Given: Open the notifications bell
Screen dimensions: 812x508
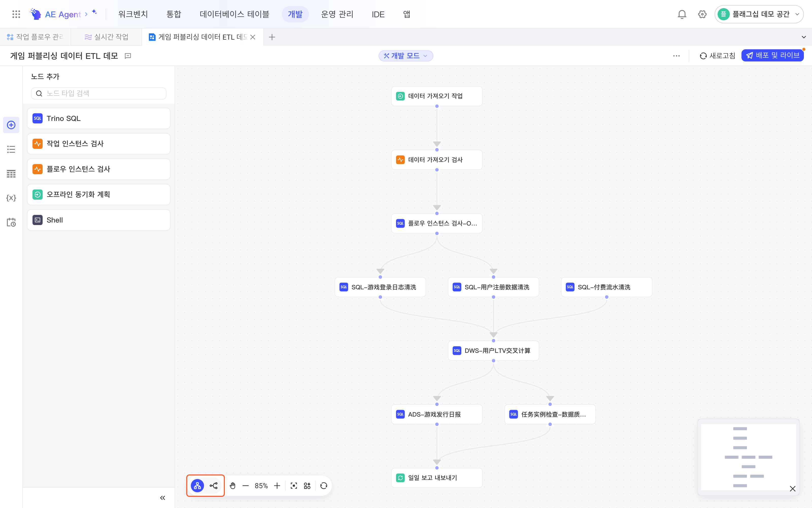Looking at the screenshot, I should tap(682, 14).
